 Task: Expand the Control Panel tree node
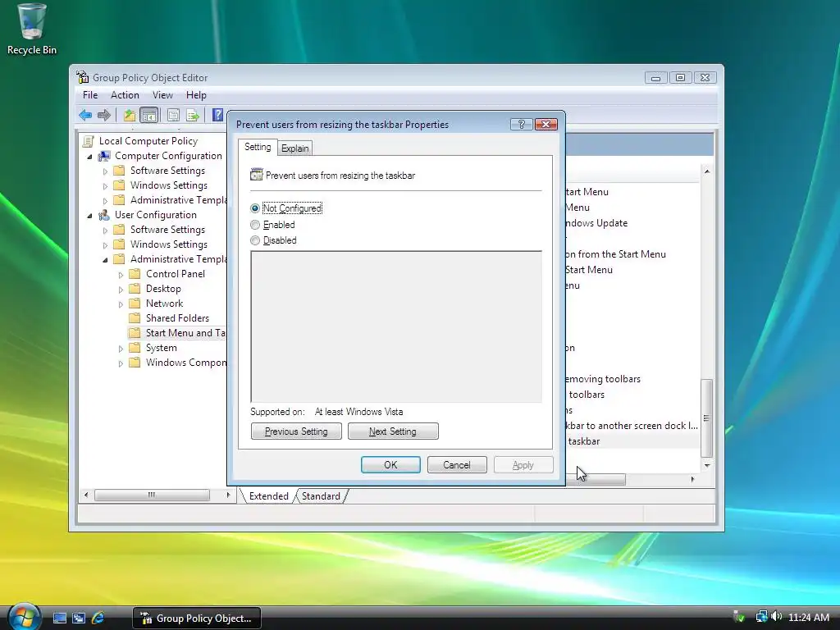121,275
